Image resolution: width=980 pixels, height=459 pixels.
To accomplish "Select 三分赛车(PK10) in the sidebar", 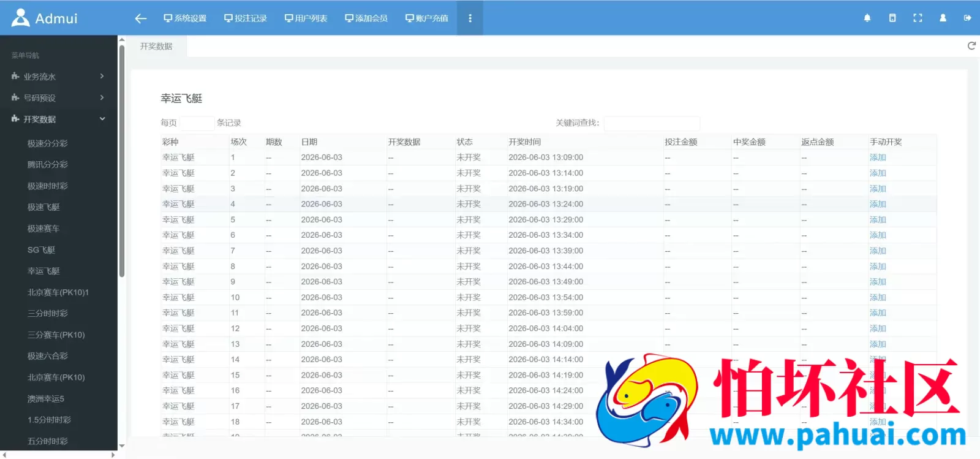I will pos(56,335).
